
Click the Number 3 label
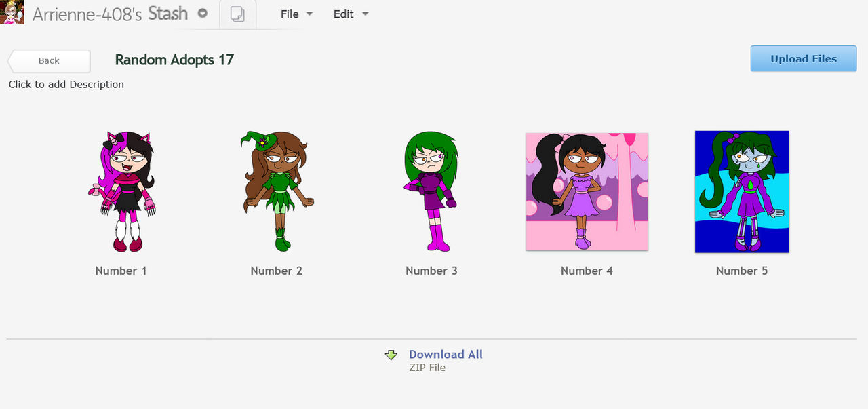(431, 271)
